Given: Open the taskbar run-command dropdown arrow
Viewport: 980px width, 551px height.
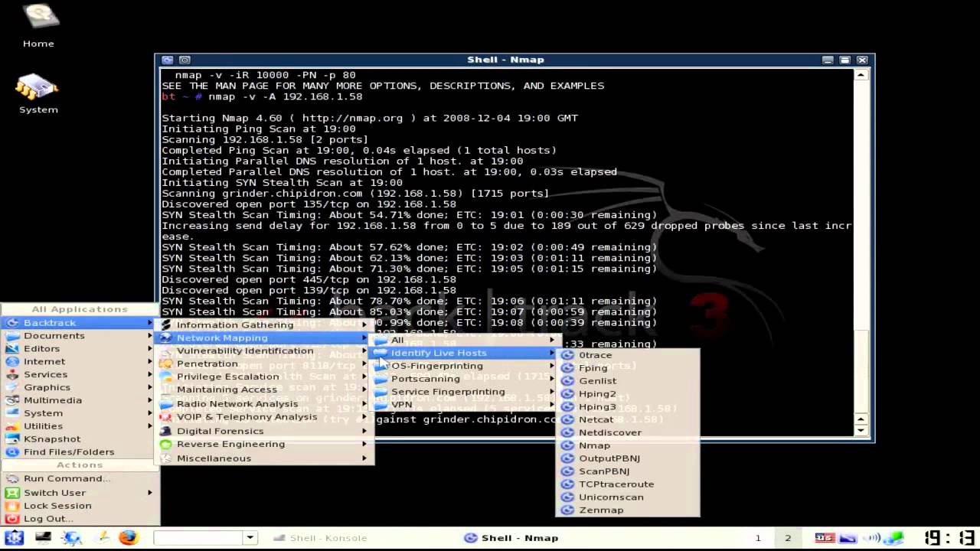Looking at the screenshot, I should [x=250, y=538].
